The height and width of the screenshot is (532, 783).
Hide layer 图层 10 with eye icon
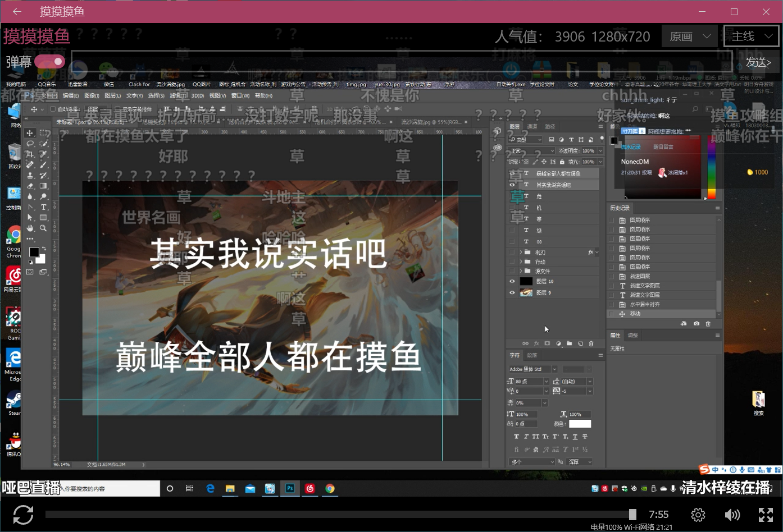coord(512,281)
